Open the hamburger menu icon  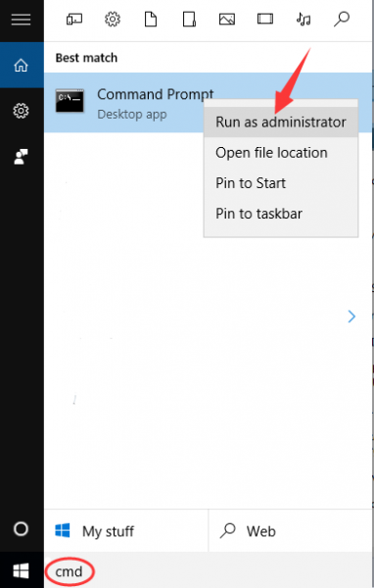21,20
